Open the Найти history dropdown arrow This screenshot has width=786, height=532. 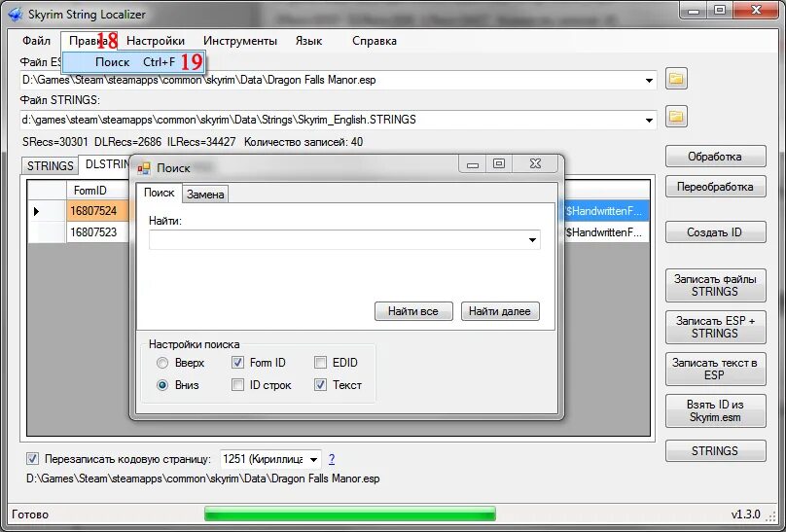(x=532, y=240)
